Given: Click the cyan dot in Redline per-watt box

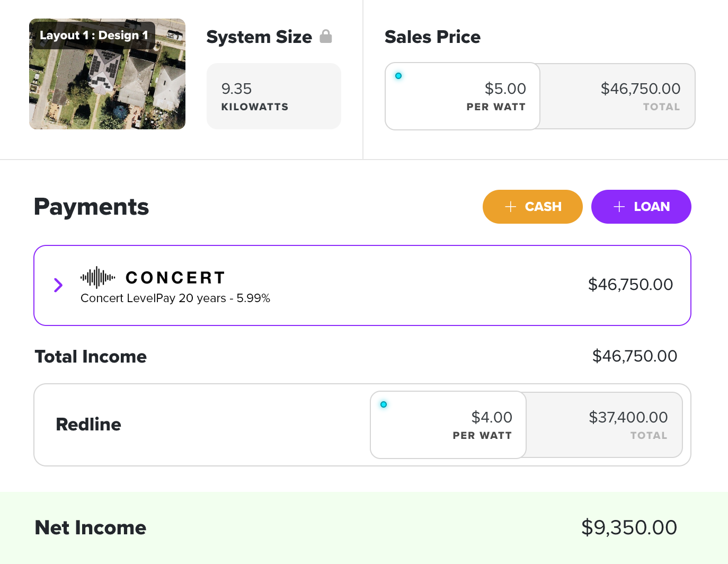Looking at the screenshot, I should click(384, 404).
